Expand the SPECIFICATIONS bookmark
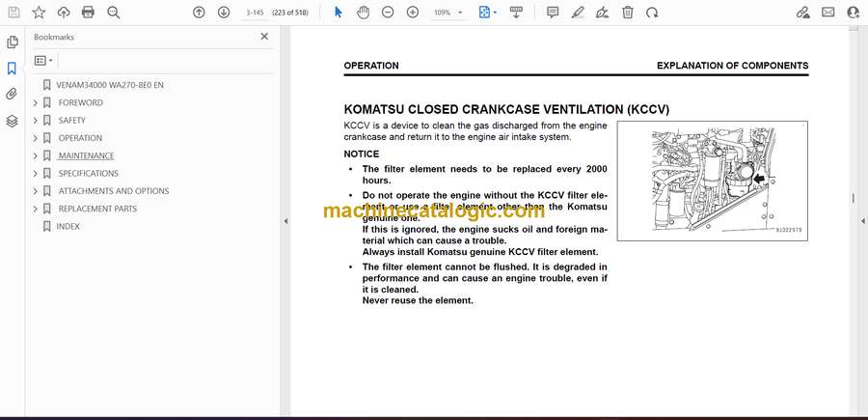Image resolution: width=868 pixels, height=420 pixels. click(35, 174)
